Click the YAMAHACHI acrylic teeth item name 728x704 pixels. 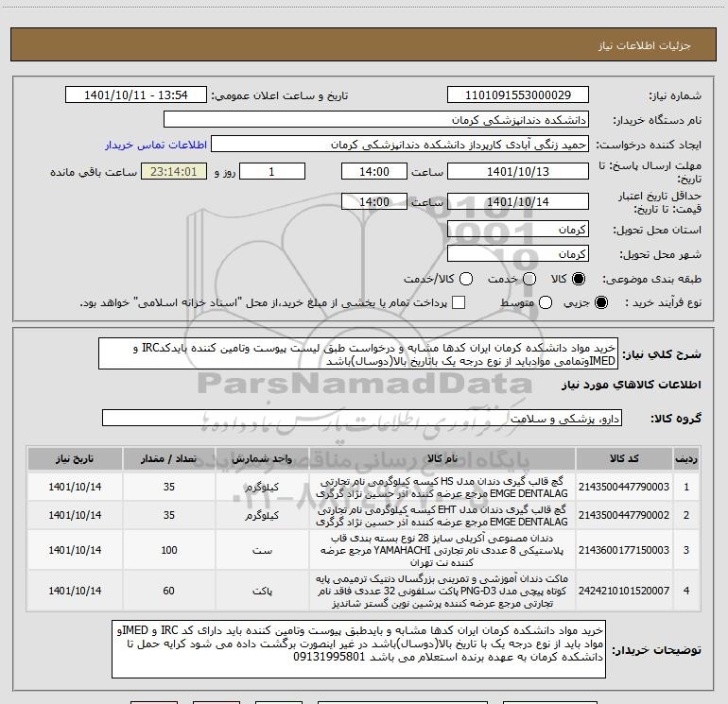442,550
